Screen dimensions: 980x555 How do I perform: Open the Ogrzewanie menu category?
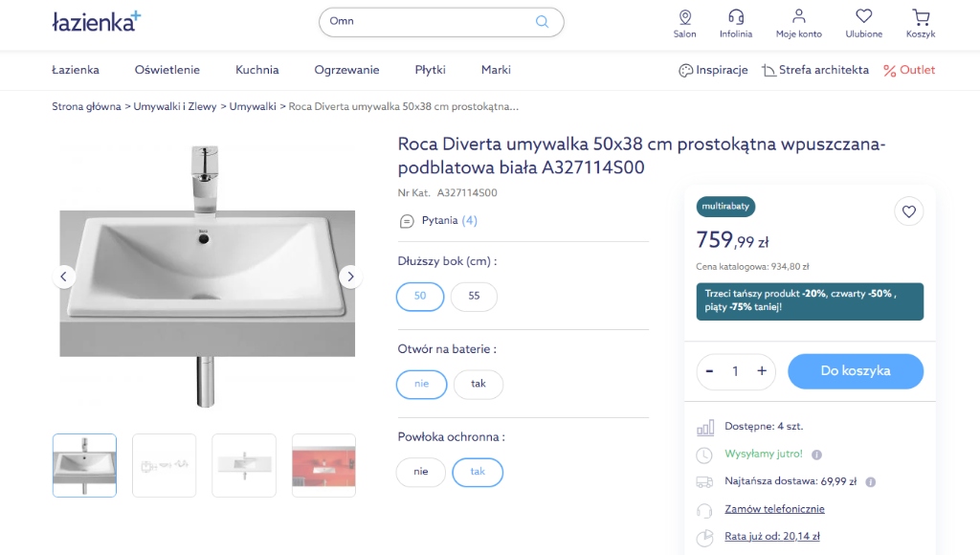346,70
